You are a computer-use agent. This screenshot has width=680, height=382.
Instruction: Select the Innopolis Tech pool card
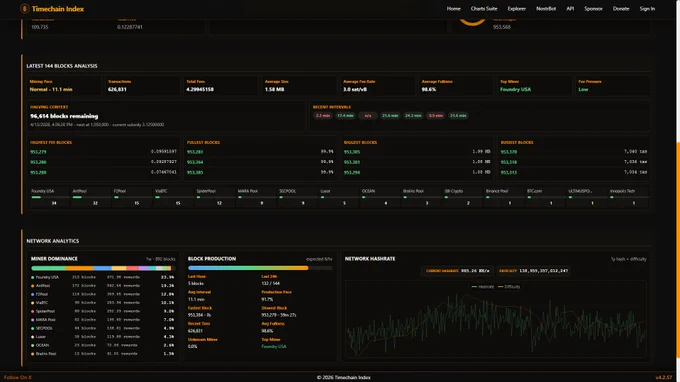(x=628, y=197)
